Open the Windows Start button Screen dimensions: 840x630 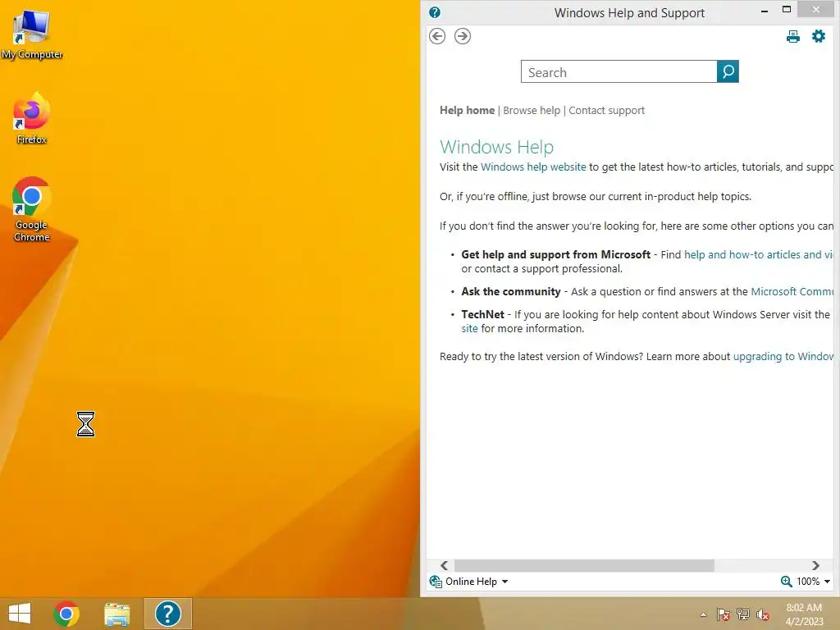pyautogui.click(x=20, y=614)
